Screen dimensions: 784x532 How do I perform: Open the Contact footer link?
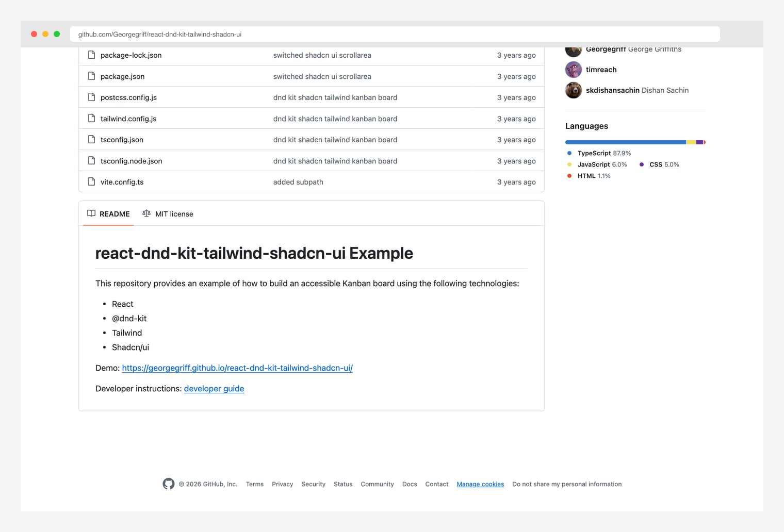click(437, 484)
